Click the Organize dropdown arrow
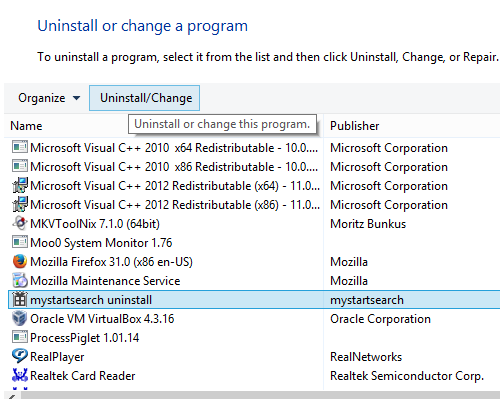This screenshot has width=500, height=399. 76,98
